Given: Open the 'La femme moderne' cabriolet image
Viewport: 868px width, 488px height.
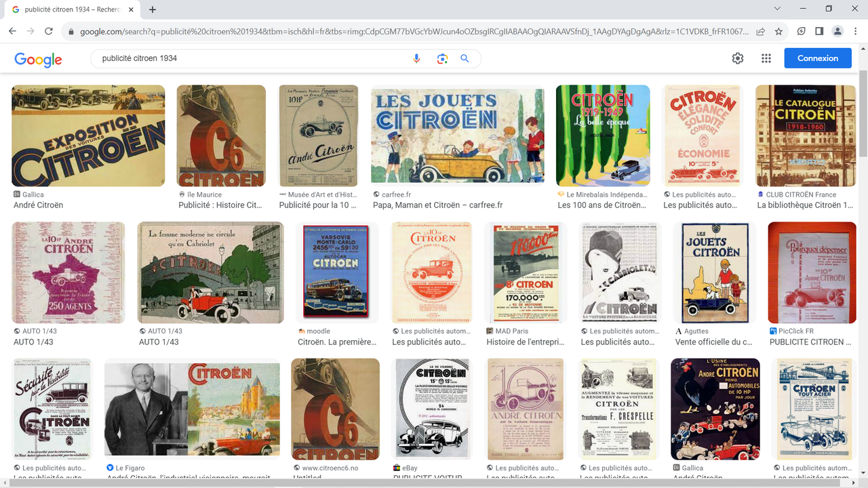Looking at the screenshot, I should (x=211, y=272).
